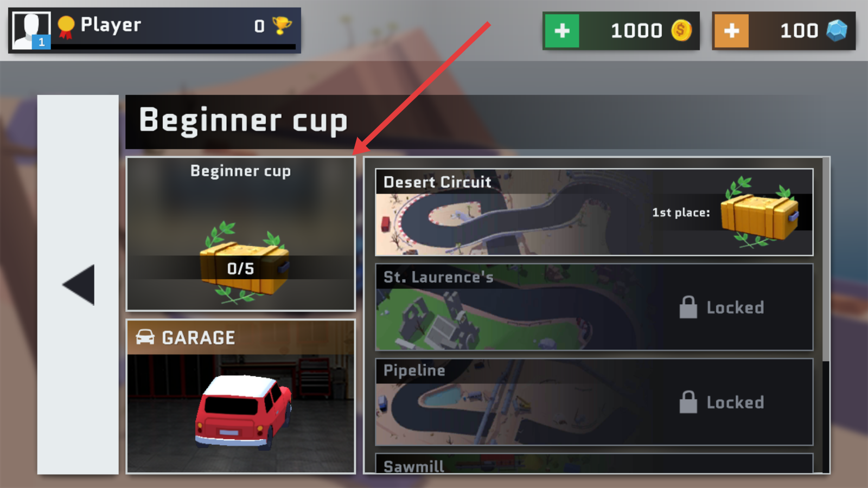Select the Desert Circuit track

pos(594,212)
